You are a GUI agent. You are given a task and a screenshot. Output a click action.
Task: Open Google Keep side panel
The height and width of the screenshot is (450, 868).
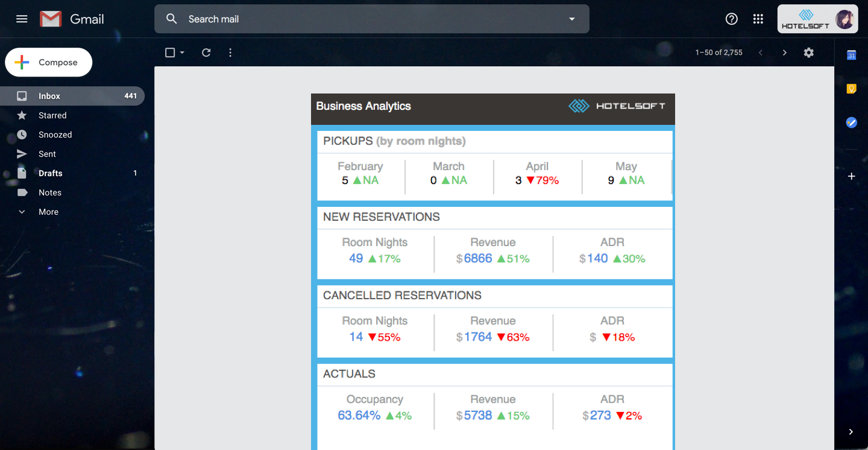tap(851, 89)
